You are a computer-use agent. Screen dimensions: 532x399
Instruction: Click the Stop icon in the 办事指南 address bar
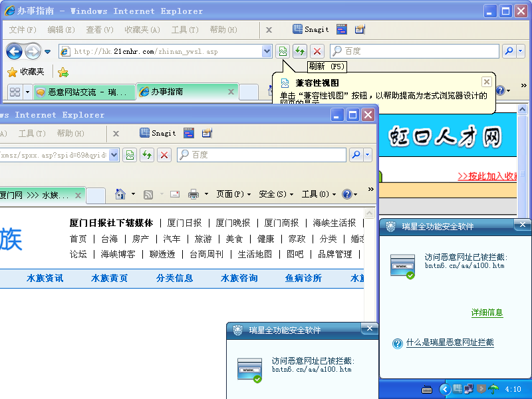[317, 51]
